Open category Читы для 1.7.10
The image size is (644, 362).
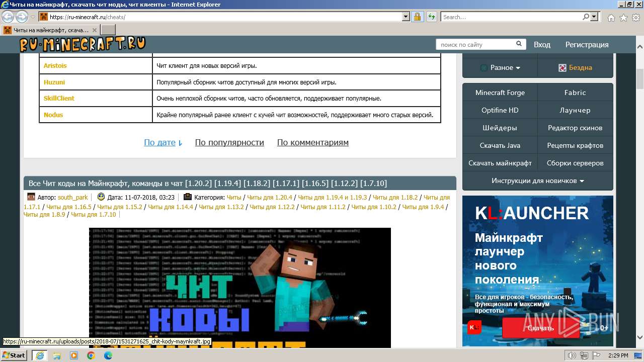click(x=93, y=214)
